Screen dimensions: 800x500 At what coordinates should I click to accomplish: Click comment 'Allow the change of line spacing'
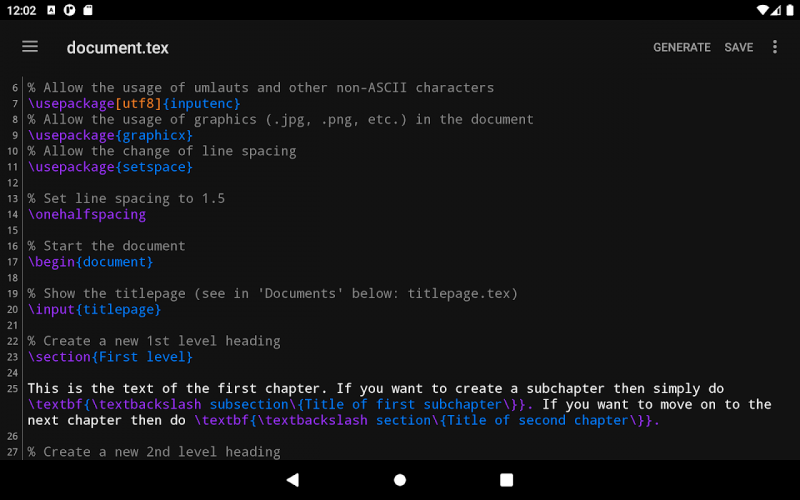point(162,151)
